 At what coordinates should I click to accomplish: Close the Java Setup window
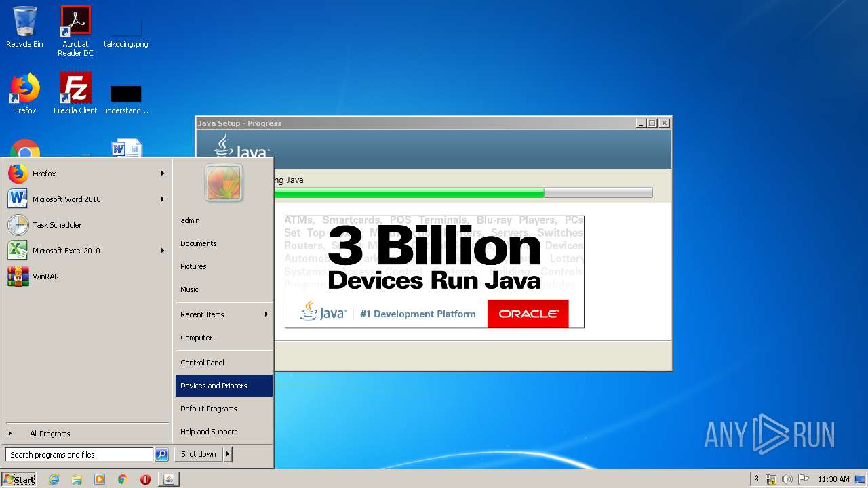coord(665,123)
